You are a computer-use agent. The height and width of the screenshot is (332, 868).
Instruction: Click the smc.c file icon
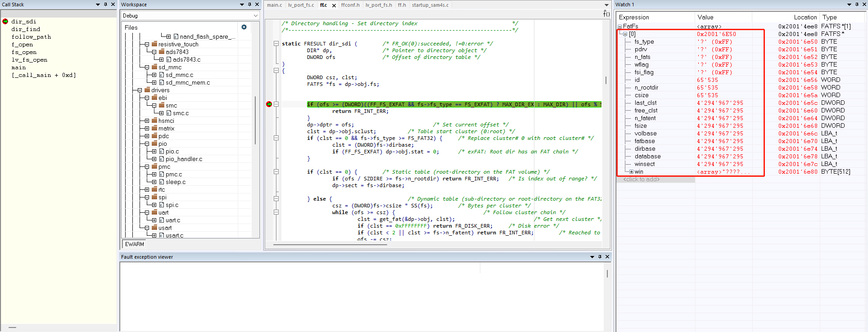[169, 113]
